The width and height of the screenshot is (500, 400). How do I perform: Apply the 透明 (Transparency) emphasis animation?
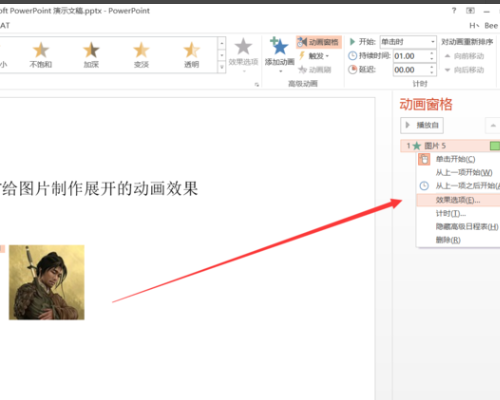[192, 55]
